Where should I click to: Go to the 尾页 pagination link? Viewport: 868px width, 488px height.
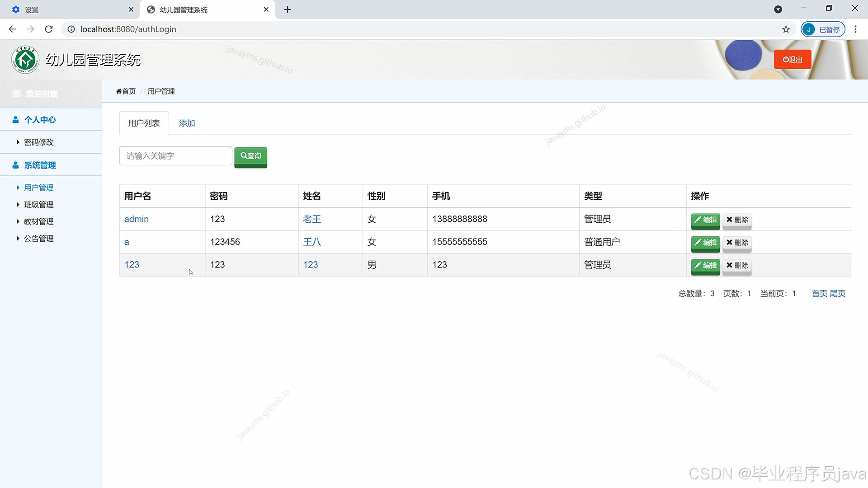click(837, 294)
